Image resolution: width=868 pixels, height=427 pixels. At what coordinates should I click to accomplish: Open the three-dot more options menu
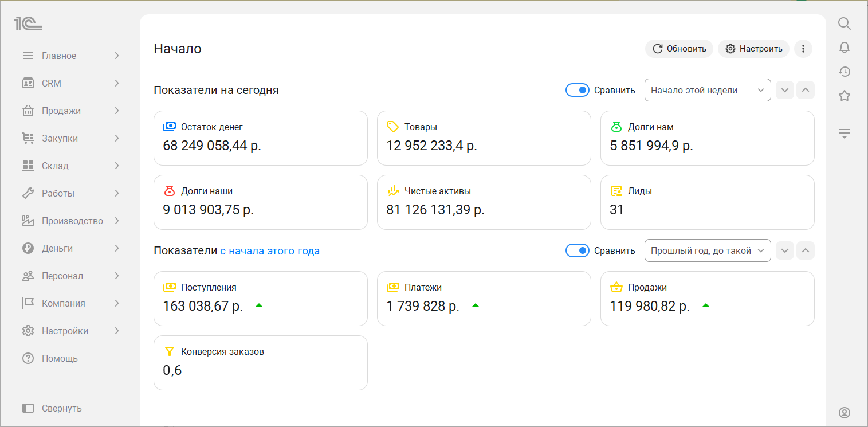click(803, 49)
